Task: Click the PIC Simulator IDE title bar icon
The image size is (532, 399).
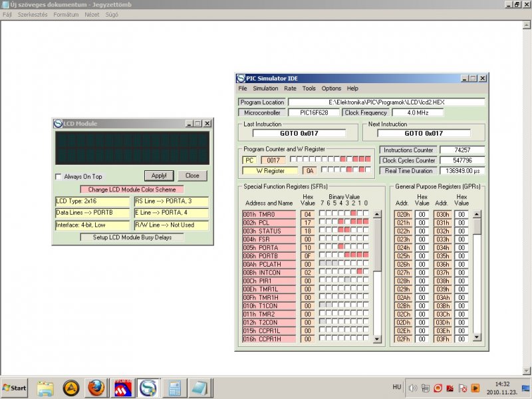Action: click(x=241, y=78)
